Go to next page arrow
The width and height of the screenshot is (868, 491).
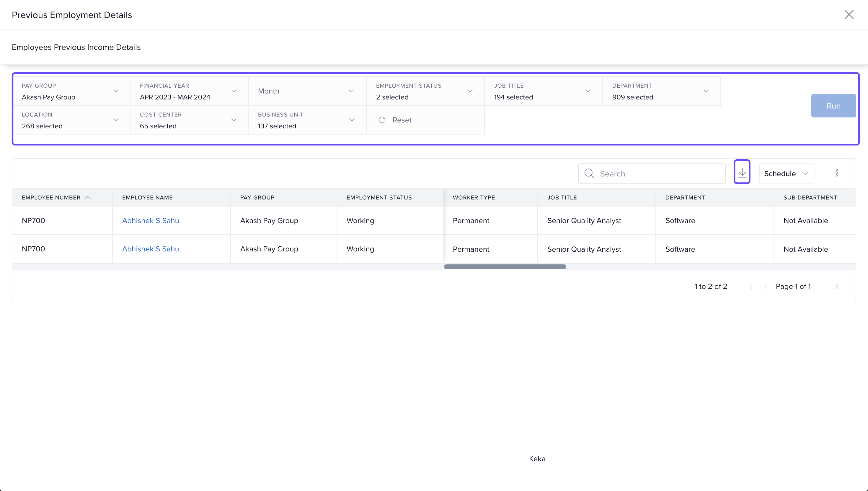(821, 287)
